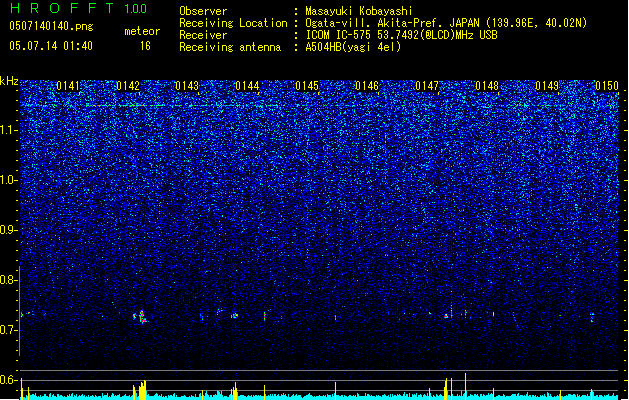This screenshot has height=400, width=629.
Task: Click time marker 0142
Action: 128,86
